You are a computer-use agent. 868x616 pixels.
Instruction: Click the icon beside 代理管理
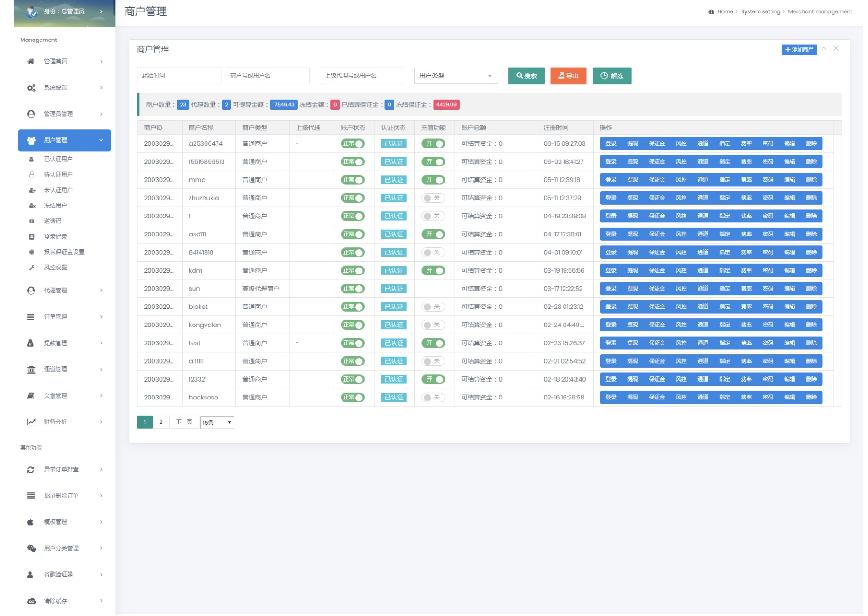[x=31, y=291]
